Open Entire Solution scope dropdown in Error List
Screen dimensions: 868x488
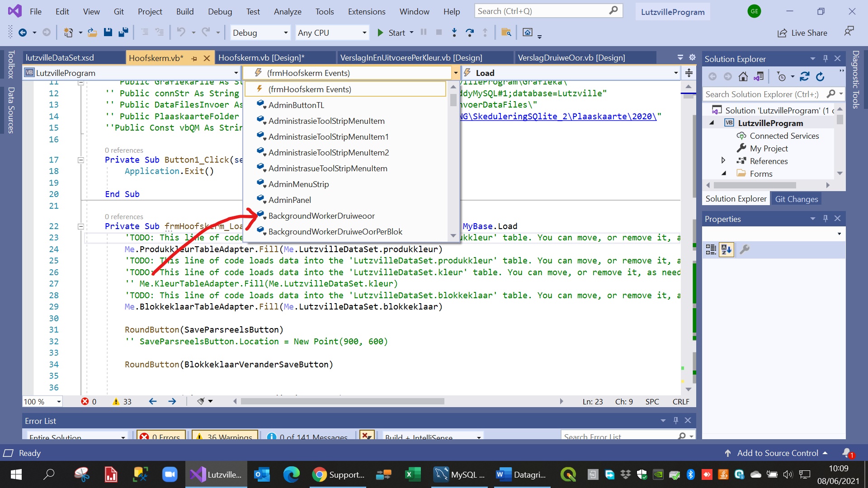77,436
